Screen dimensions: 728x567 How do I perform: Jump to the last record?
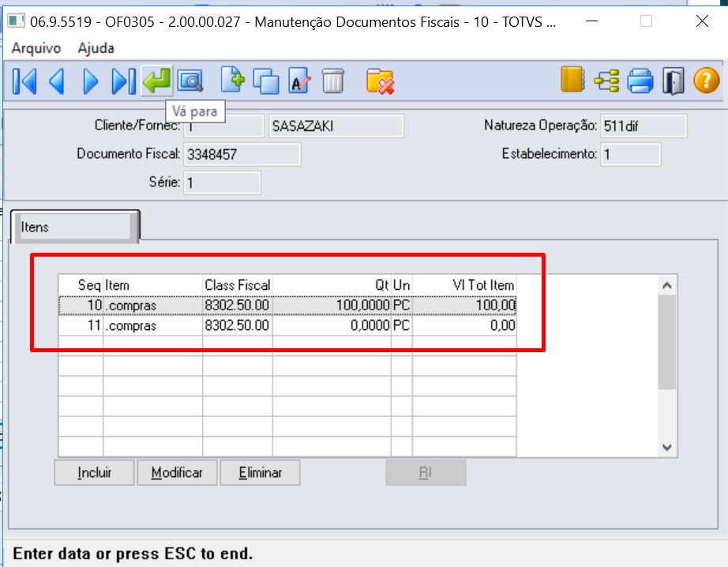[x=123, y=81]
